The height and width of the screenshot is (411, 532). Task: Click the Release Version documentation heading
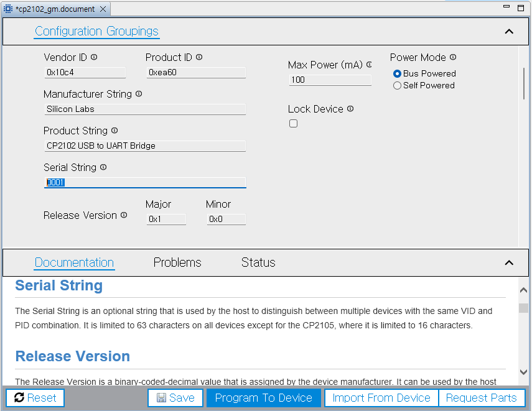click(x=73, y=356)
